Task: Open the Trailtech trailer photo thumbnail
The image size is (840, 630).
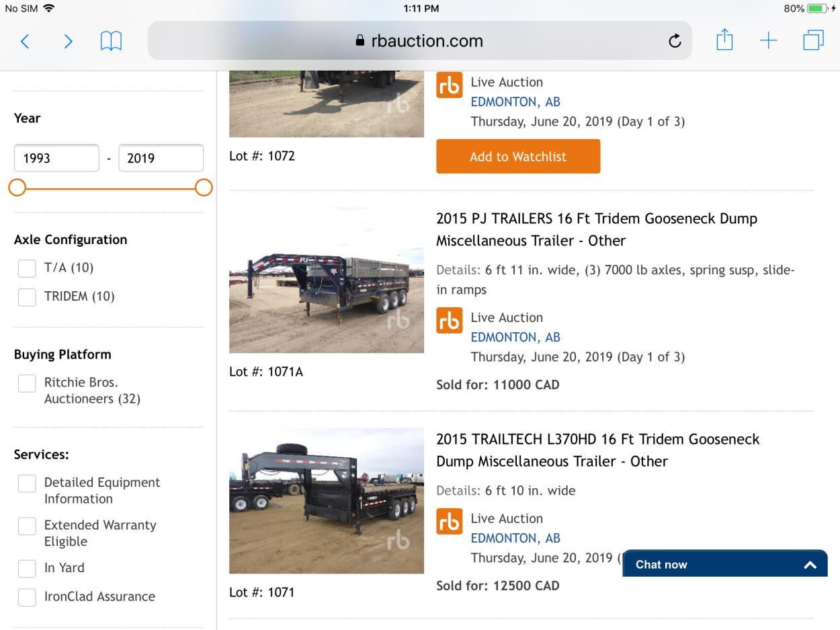Action: tap(327, 501)
